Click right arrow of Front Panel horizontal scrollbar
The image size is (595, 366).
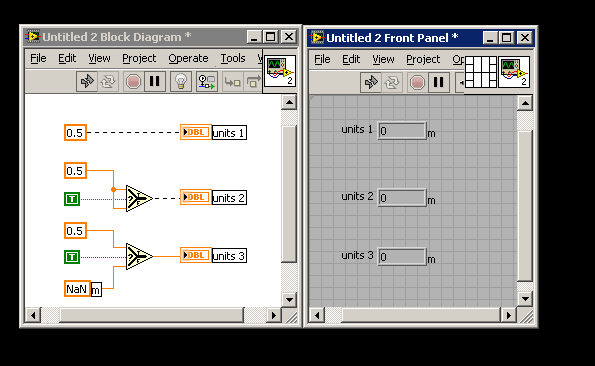point(508,315)
